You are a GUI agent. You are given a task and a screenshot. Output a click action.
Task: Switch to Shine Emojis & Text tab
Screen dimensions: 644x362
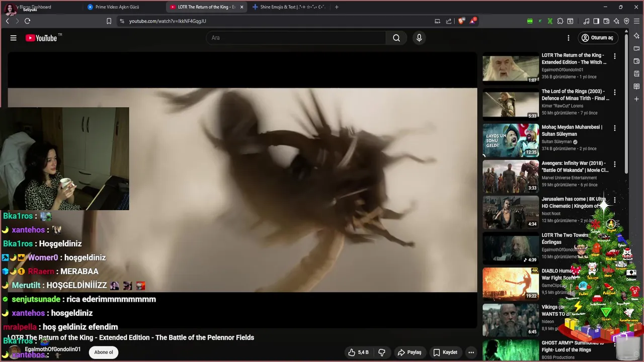click(x=289, y=7)
